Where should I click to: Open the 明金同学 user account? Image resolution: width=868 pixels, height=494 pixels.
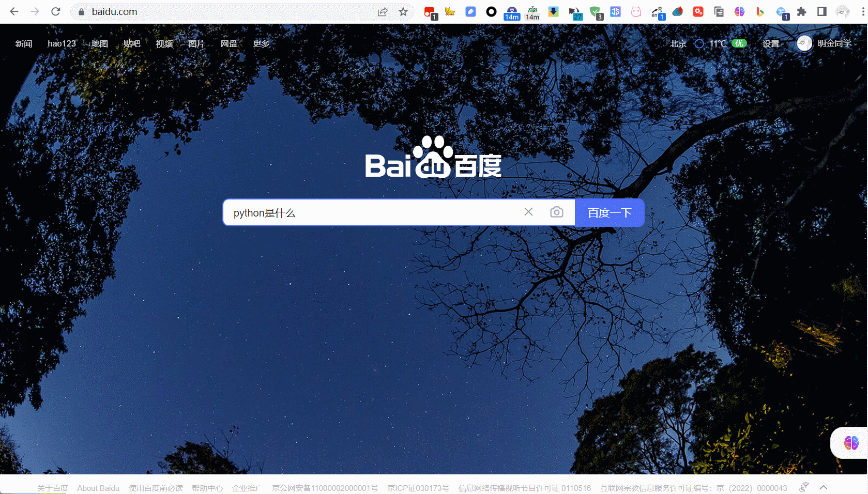click(834, 43)
